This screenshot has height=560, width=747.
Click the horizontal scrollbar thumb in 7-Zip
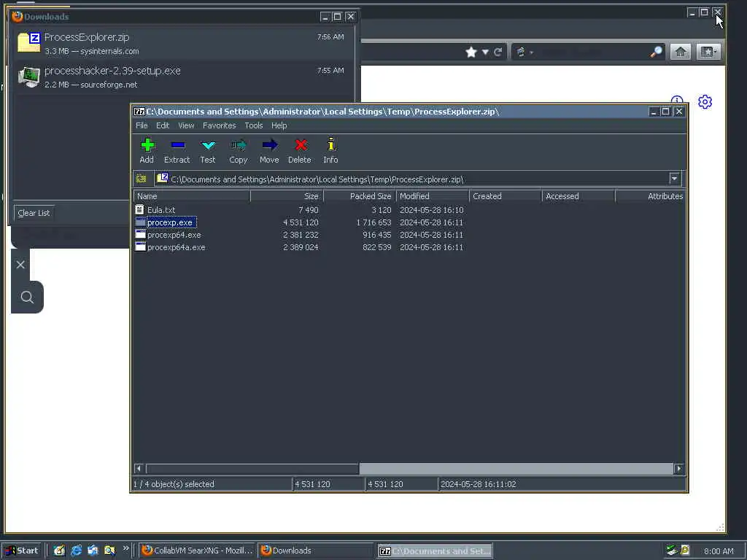252,469
